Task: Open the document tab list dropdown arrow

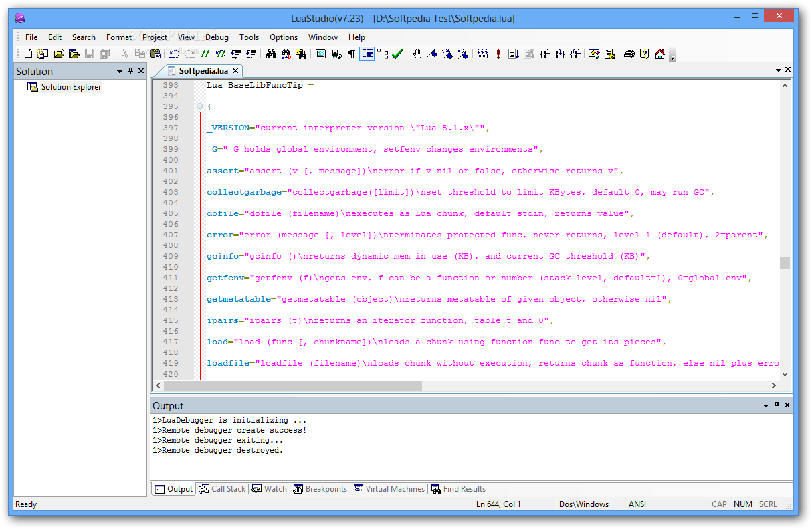Action: coord(779,70)
